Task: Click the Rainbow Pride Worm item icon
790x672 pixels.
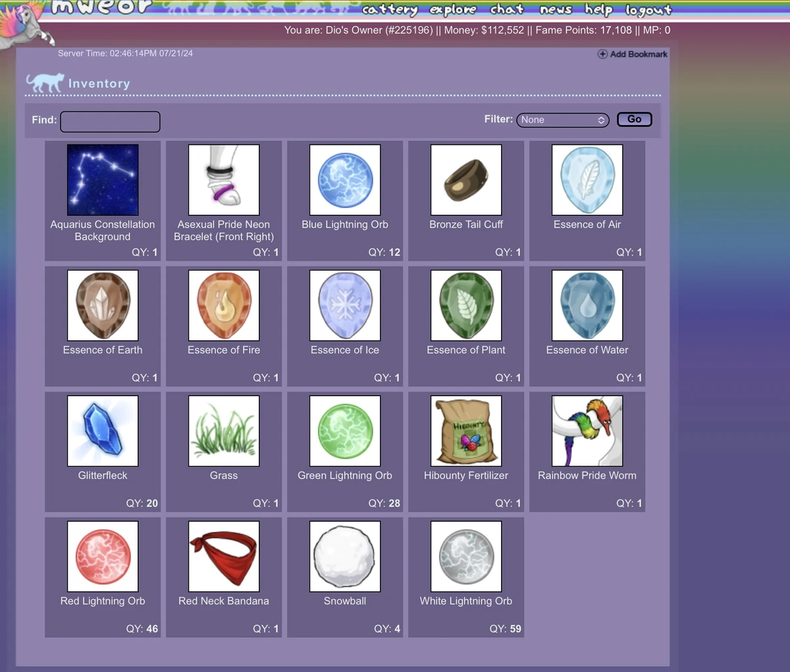Action: coord(587,430)
